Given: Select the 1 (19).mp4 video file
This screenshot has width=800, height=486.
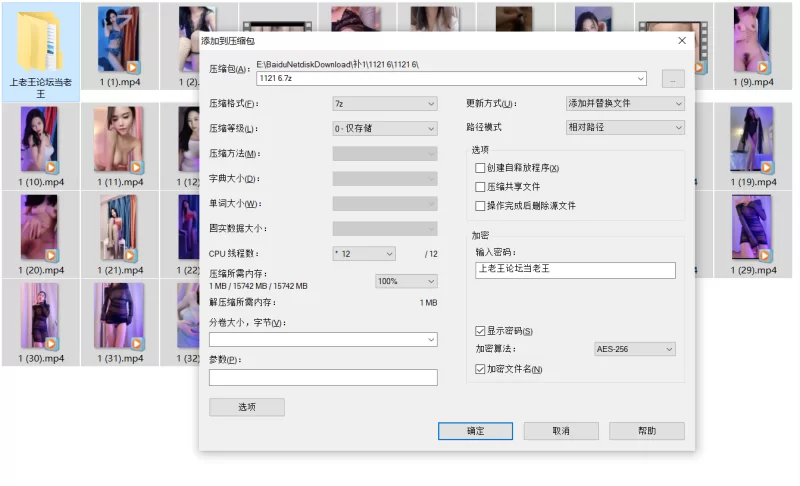Looking at the screenshot, I should tap(753, 146).
